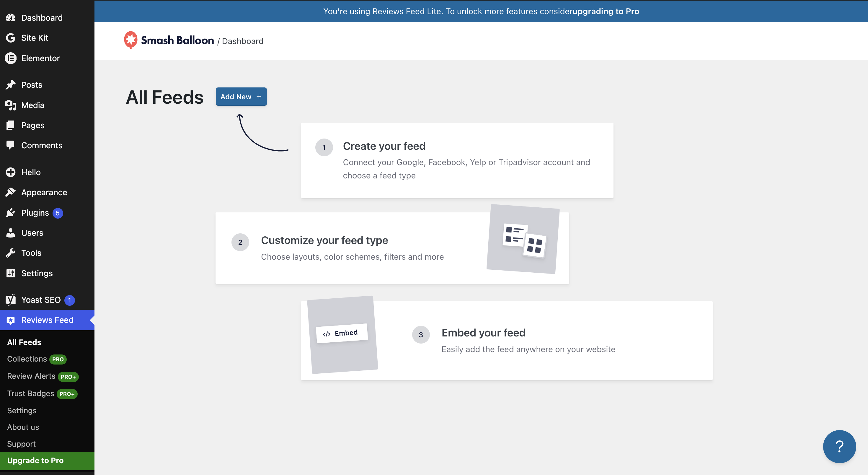Viewport: 868px width, 475px height.
Task: Click the Create your feed heading
Action: (384, 146)
